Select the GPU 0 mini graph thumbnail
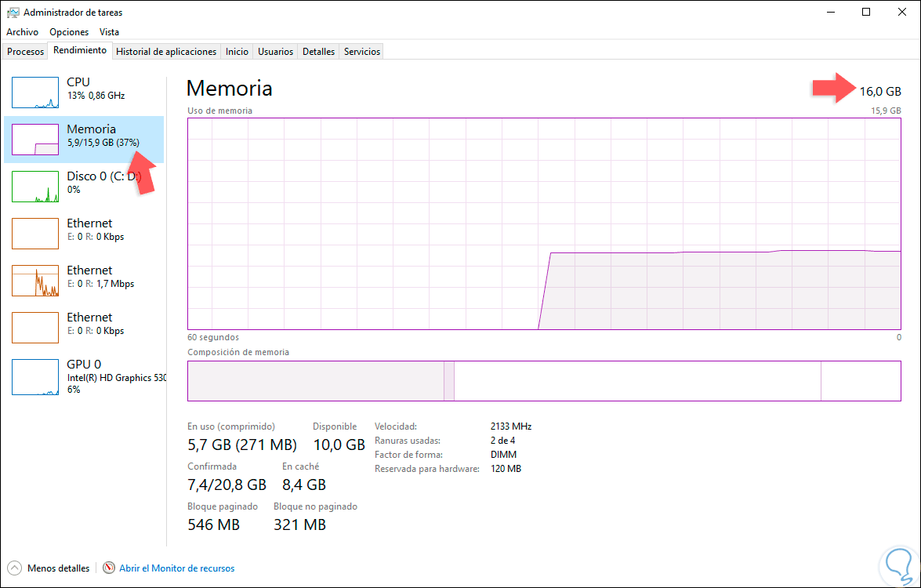The height and width of the screenshot is (588, 921). (x=35, y=377)
